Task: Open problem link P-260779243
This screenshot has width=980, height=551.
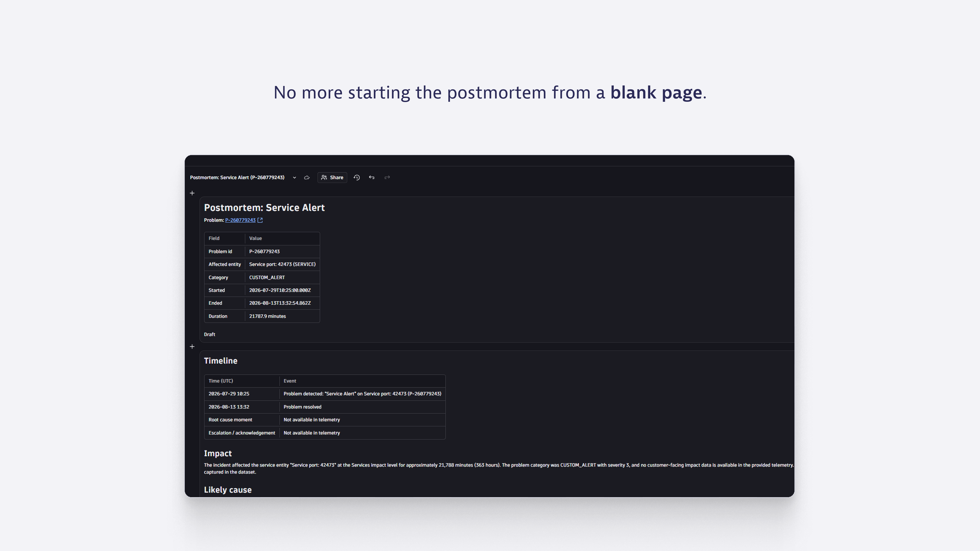Action: coord(240,220)
